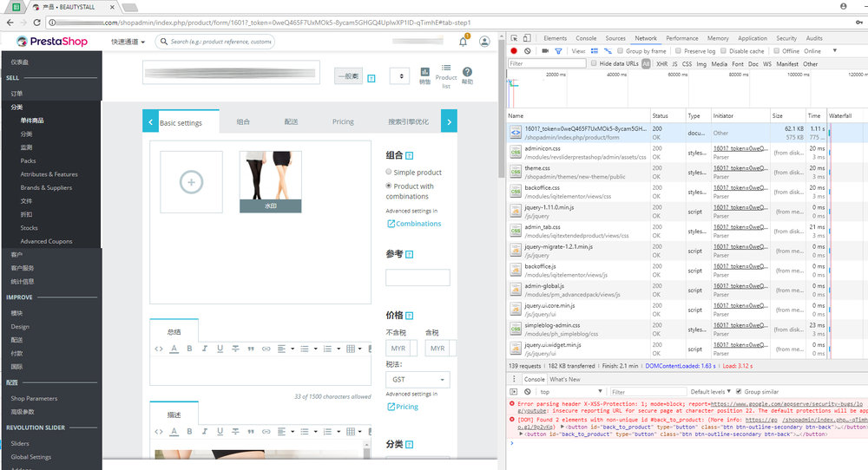The height and width of the screenshot is (470, 868).
Task: Clear network log icon
Action: pos(528,51)
